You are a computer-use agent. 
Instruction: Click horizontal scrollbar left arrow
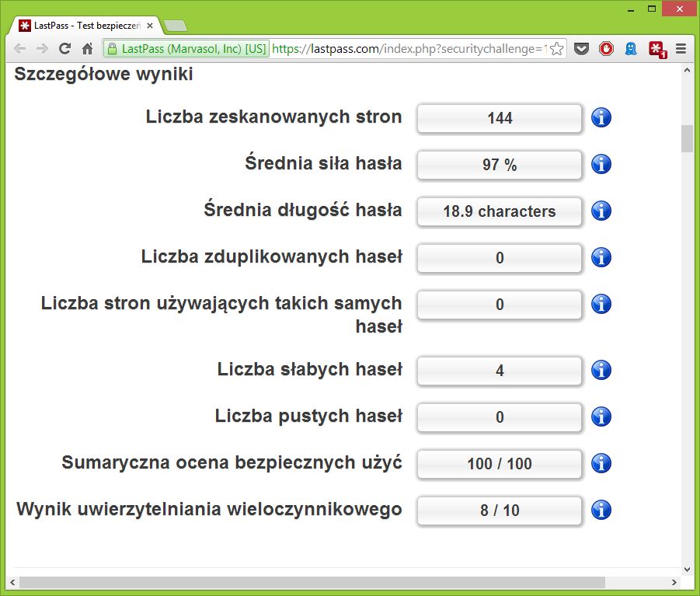point(12,582)
